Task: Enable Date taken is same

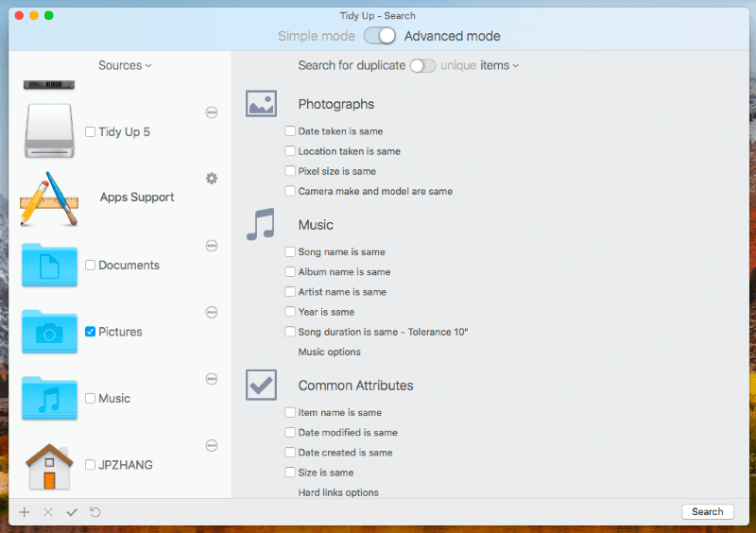Action: (x=290, y=130)
